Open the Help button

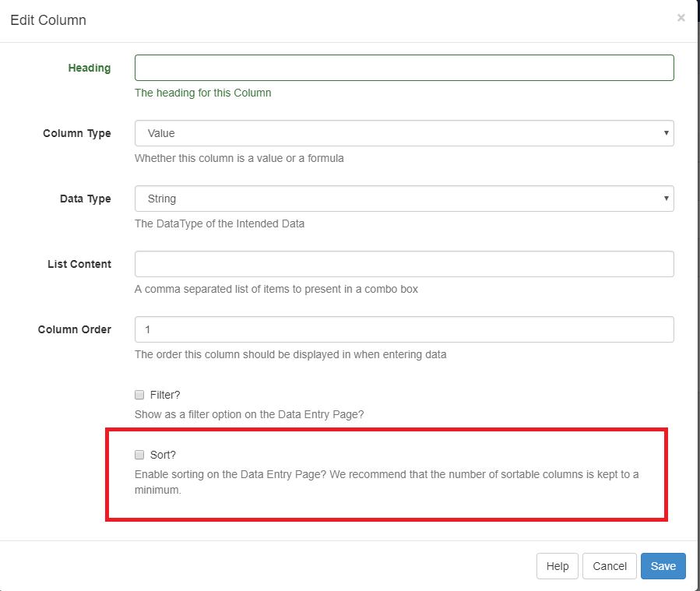click(558, 566)
